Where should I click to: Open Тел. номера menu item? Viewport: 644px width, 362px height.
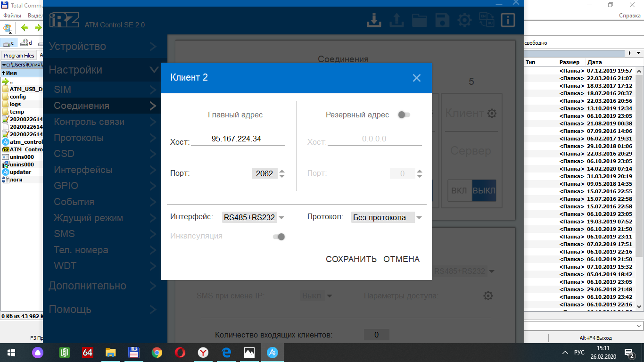[106, 250]
